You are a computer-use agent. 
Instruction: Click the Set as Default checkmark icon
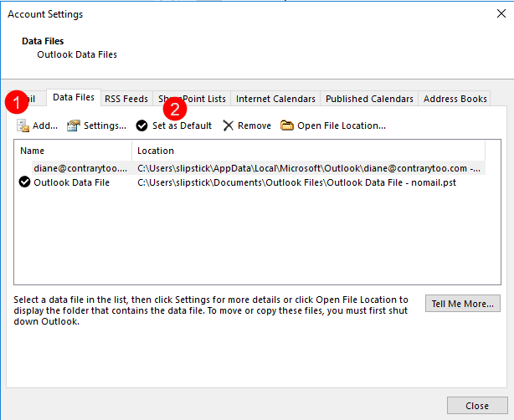pyautogui.click(x=142, y=125)
